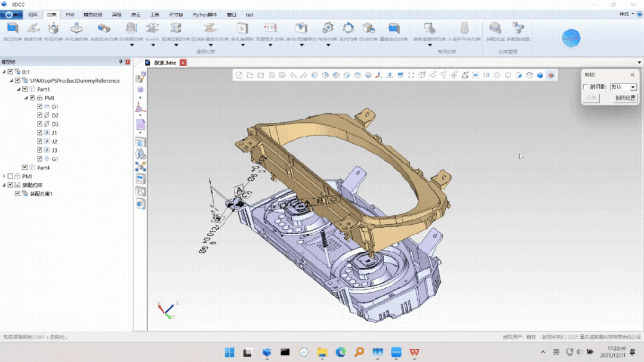Uncheck the D2 checkbox in tree
This screenshot has height=362, width=644.
(x=40, y=115)
